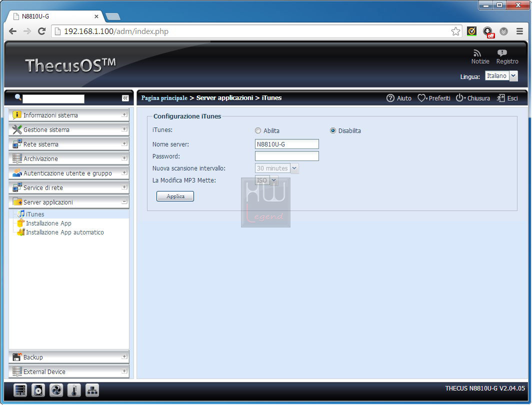
Task: Click the Applica button
Action: pos(175,196)
